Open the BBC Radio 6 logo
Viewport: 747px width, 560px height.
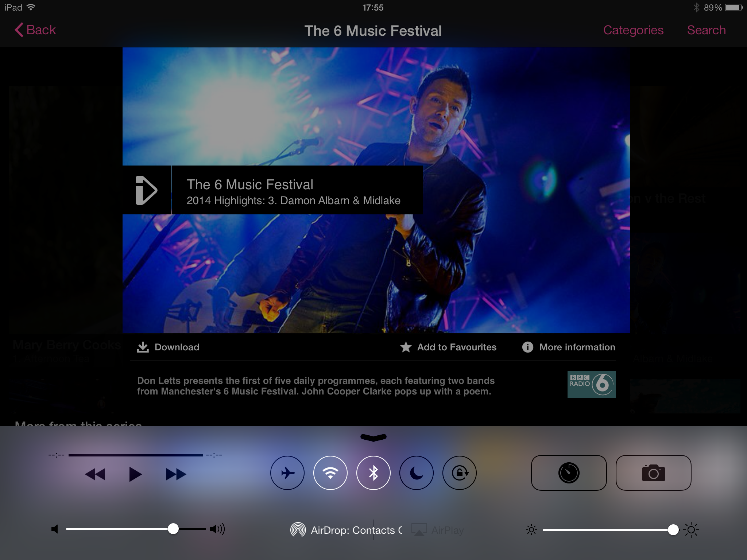[x=591, y=385]
